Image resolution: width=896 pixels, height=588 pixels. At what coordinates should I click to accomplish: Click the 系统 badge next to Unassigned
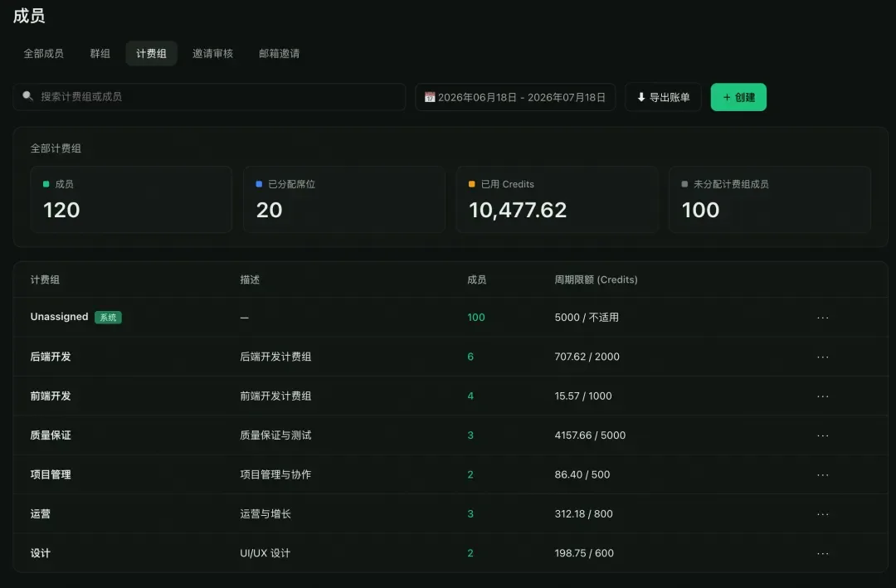tap(108, 318)
